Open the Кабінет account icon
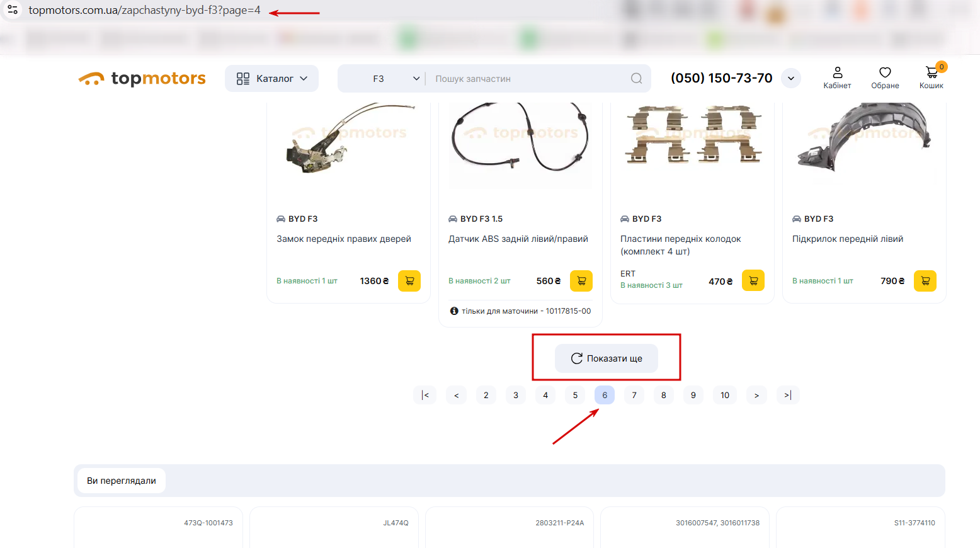This screenshot has height=548, width=980. point(837,78)
